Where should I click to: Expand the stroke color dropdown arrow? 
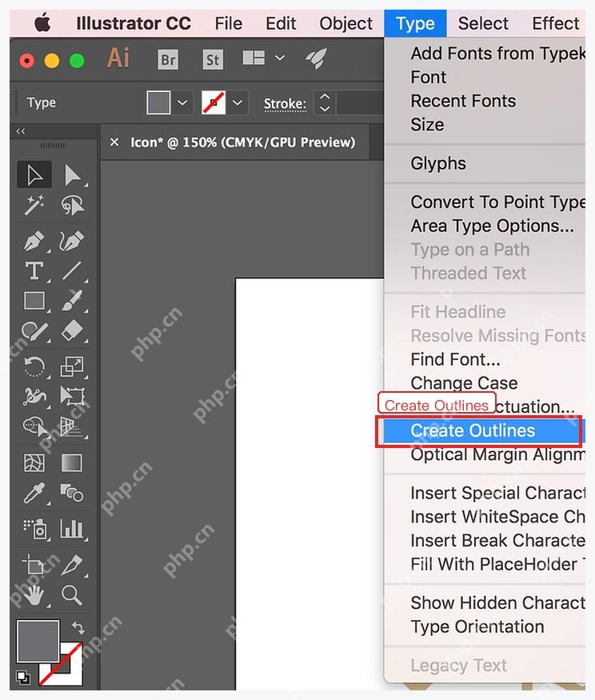coord(238,102)
